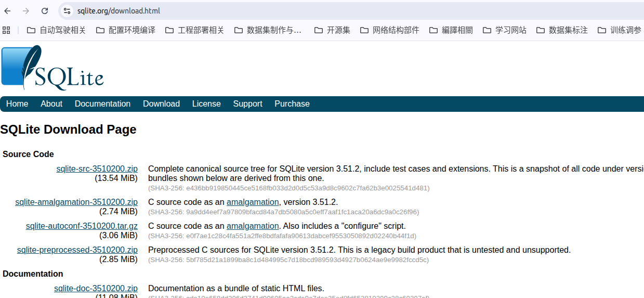The image size is (644, 298).
Task: Open the 学习网站 bookmark folder
Action: (505, 30)
